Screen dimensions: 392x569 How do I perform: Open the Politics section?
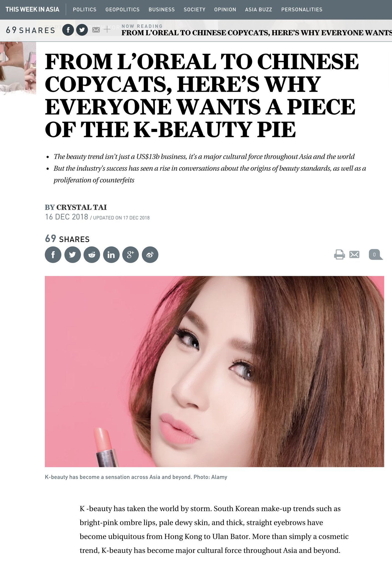click(x=85, y=9)
